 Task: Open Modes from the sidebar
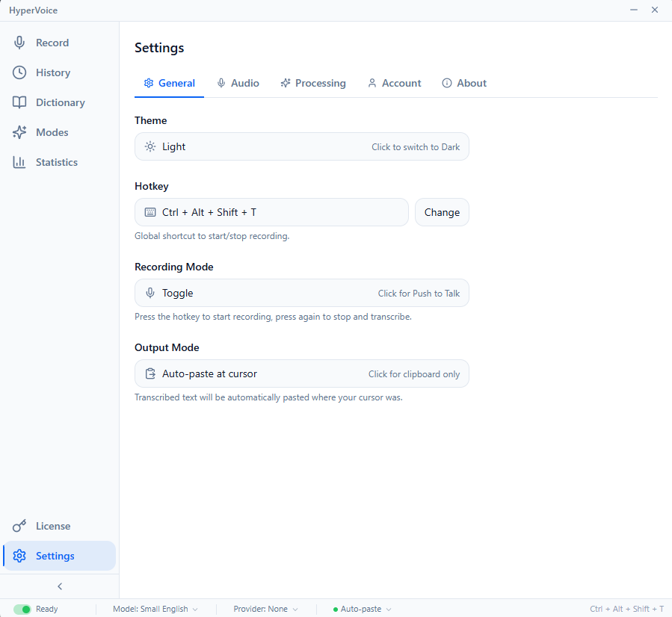point(60,132)
